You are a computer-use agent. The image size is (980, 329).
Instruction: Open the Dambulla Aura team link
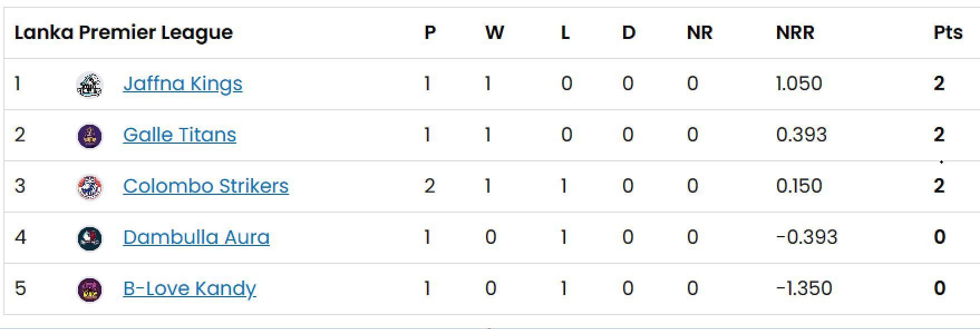196,237
